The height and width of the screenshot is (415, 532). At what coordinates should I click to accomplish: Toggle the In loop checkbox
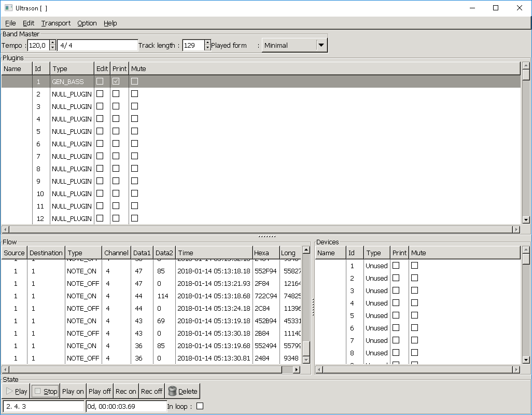point(200,406)
